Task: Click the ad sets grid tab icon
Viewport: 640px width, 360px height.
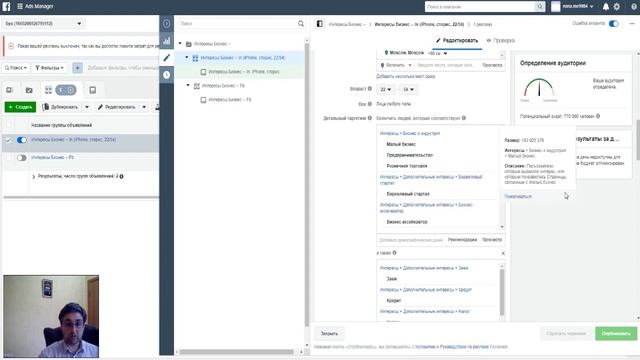Action: tap(48, 90)
